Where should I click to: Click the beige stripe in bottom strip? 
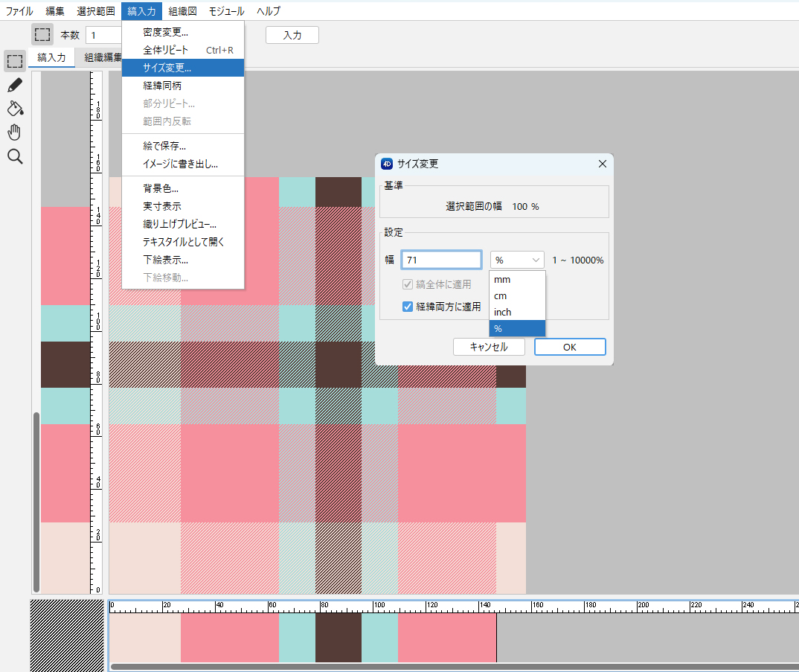coord(145,637)
